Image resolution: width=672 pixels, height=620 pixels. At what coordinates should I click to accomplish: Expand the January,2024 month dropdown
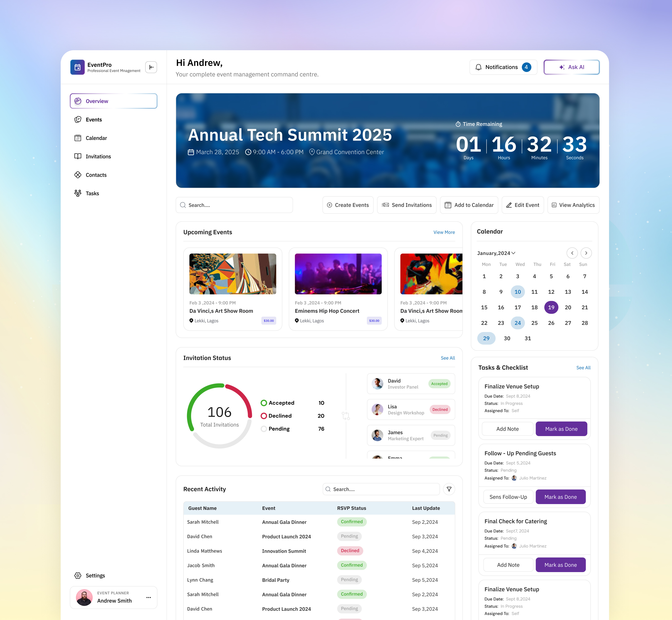(496, 253)
